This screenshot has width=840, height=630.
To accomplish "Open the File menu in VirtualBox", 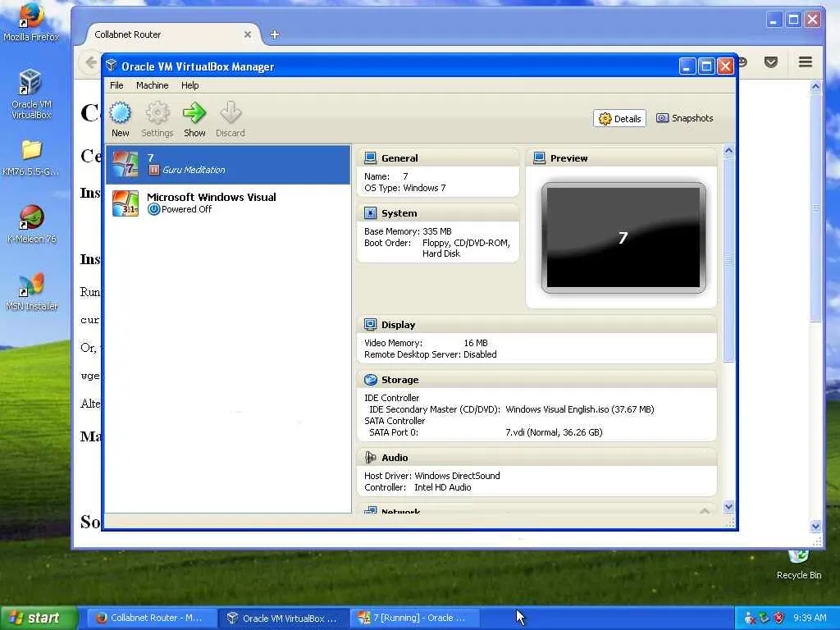I will point(116,85).
